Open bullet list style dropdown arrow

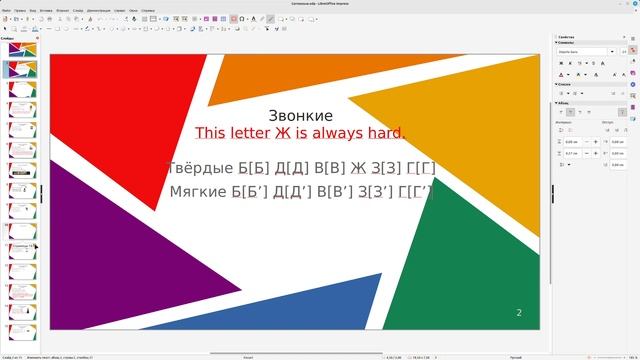(x=568, y=93)
